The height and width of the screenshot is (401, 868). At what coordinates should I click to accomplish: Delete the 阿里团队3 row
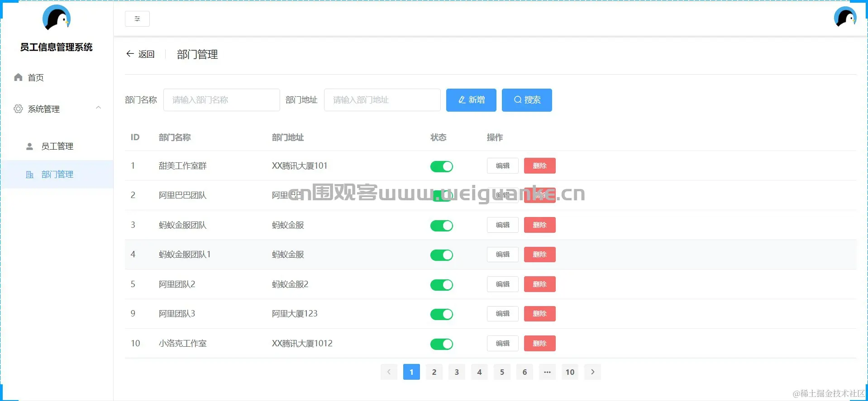point(540,314)
